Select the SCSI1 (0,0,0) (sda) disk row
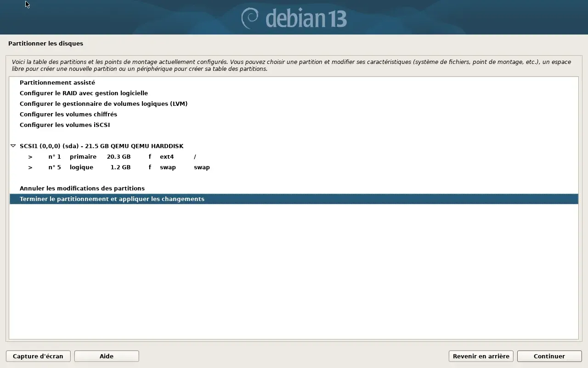This screenshot has width=588, height=368. (294, 146)
